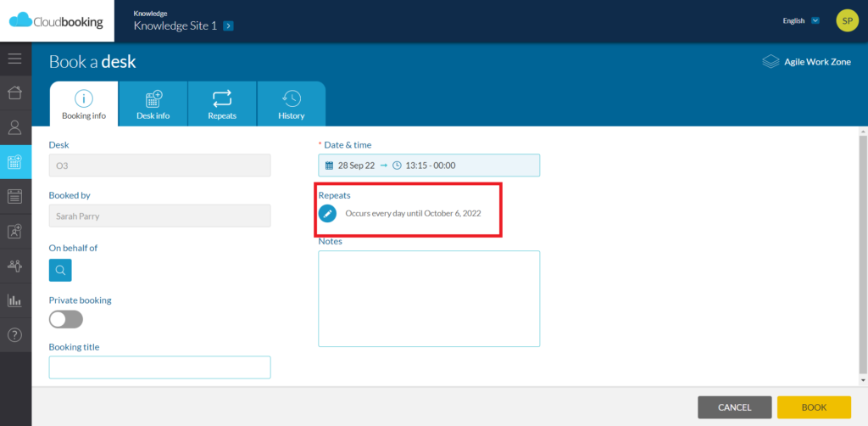This screenshot has width=868, height=426.
Task: Open the hamburger menu in sidebar
Action: [x=15, y=59]
